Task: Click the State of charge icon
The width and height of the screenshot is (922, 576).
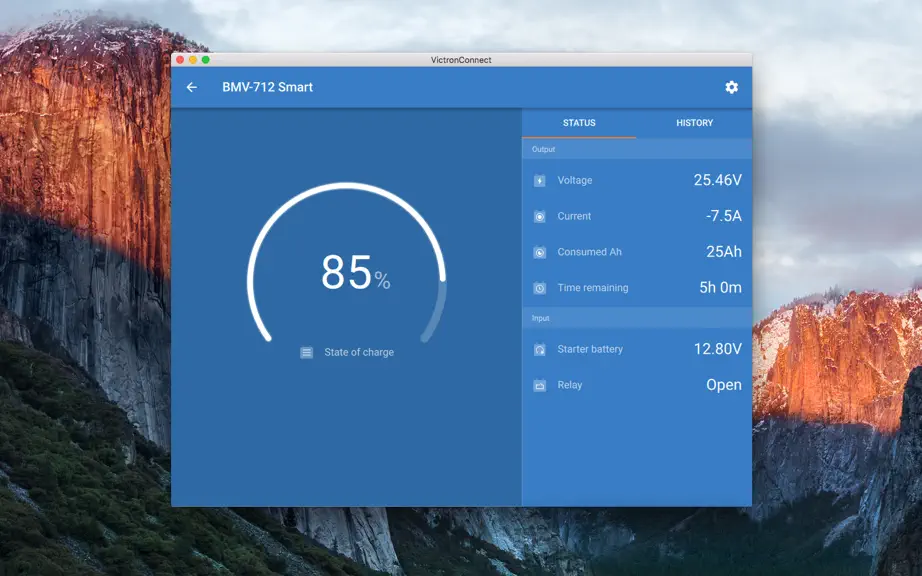Action: tap(306, 352)
